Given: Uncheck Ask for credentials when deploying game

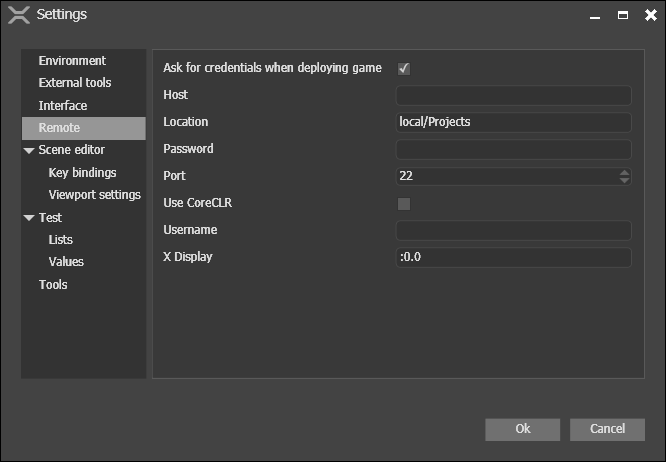Looking at the screenshot, I should click(404, 68).
